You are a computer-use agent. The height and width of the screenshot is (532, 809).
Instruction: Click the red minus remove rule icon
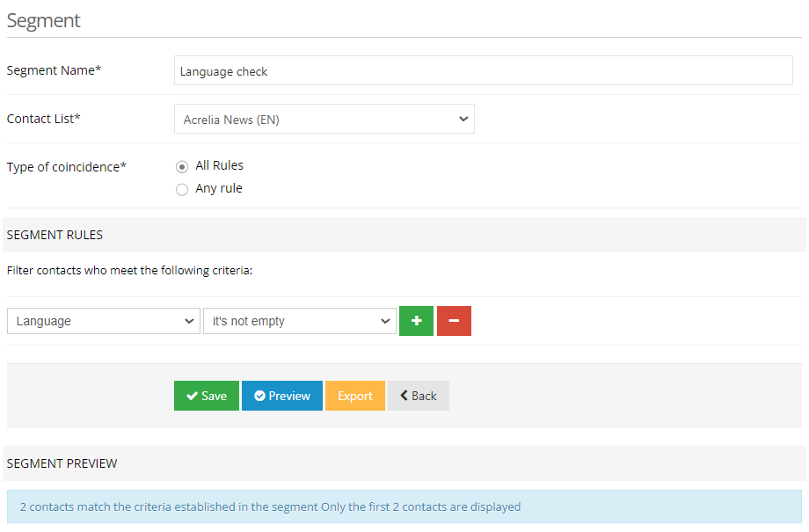(x=454, y=321)
